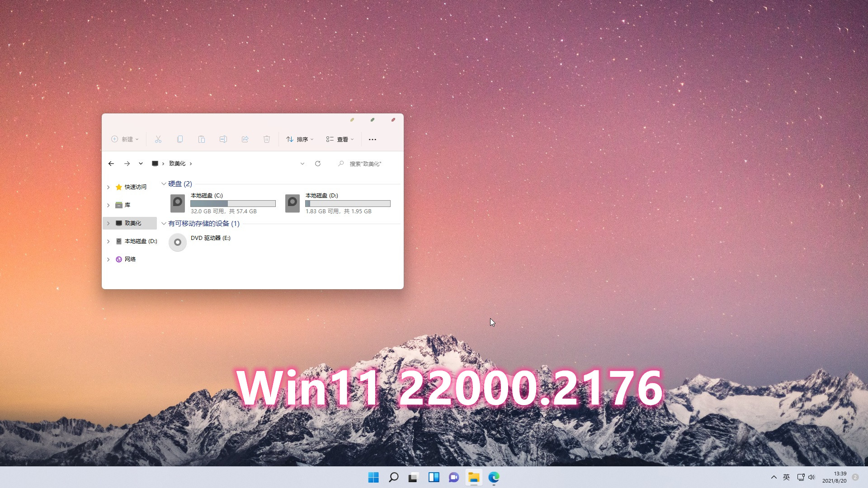The height and width of the screenshot is (488, 868).
Task: Click the computer icon in address bar
Action: click(155, 164)
